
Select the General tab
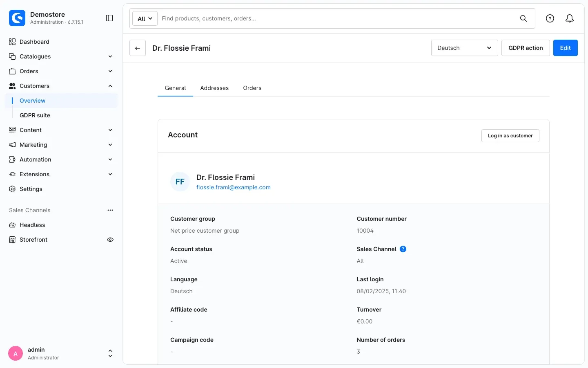pyautogui.click(x=175, y=88)
